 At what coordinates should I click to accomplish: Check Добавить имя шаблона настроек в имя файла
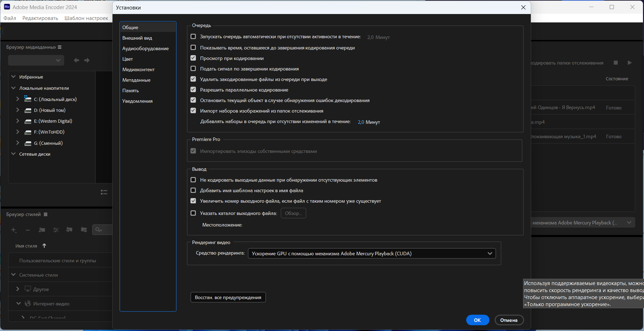tap(193, 190)
